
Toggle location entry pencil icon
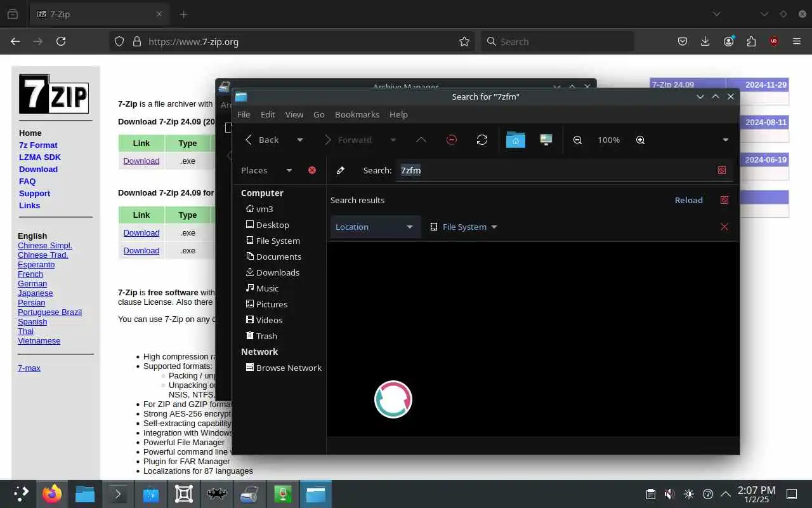[341, 170]
